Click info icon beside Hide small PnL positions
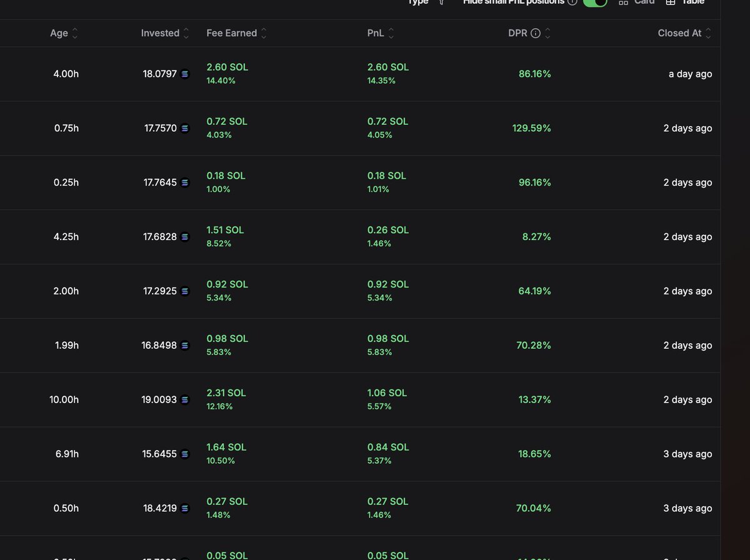The width and height of the screenshot is (750, 560). click(572, 2)
